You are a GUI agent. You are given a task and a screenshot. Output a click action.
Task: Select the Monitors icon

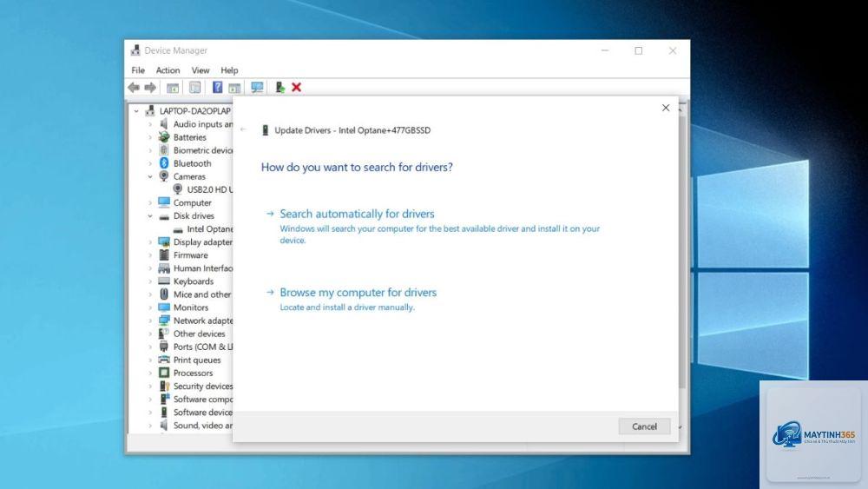164,307
